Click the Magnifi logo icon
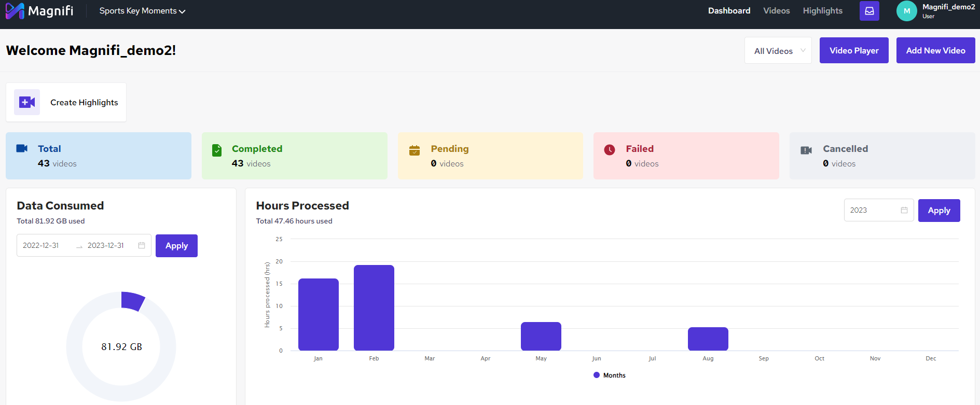This screenshot has height=405, width=980. 15,11
